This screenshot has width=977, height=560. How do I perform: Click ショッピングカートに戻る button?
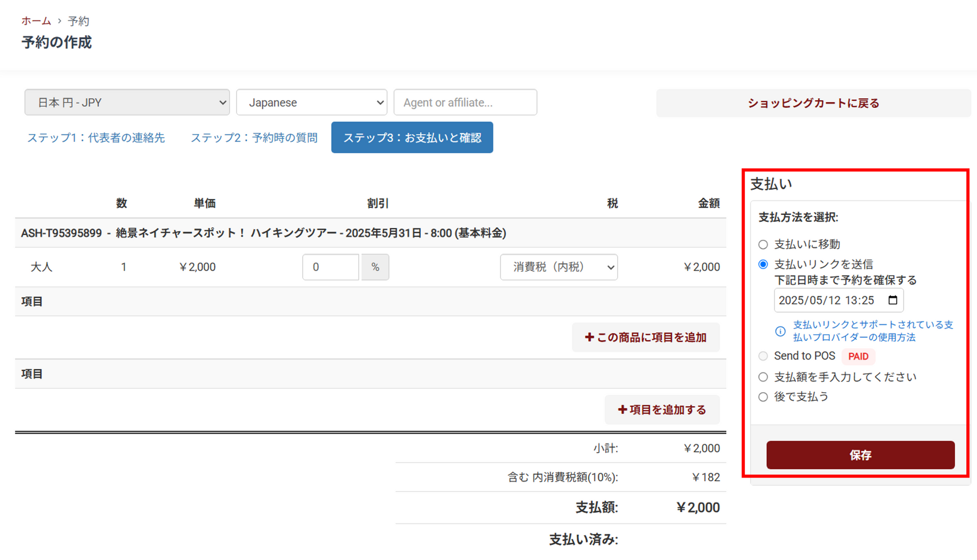tap(813, 103)
